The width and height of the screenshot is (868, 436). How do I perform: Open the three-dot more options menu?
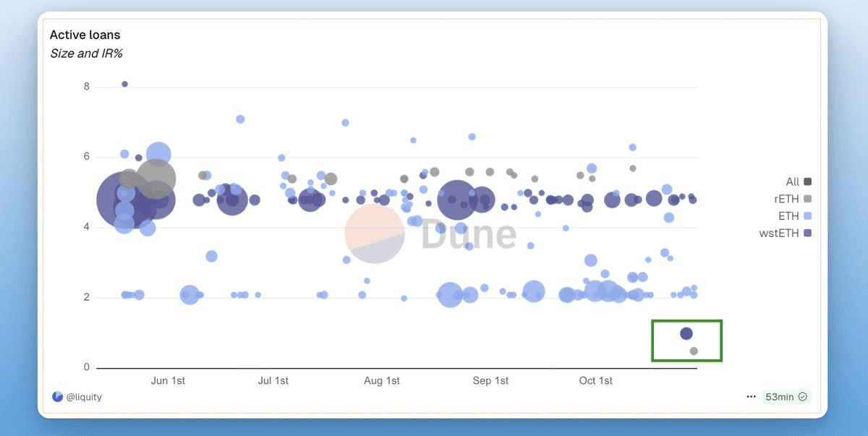coord(752,397)
